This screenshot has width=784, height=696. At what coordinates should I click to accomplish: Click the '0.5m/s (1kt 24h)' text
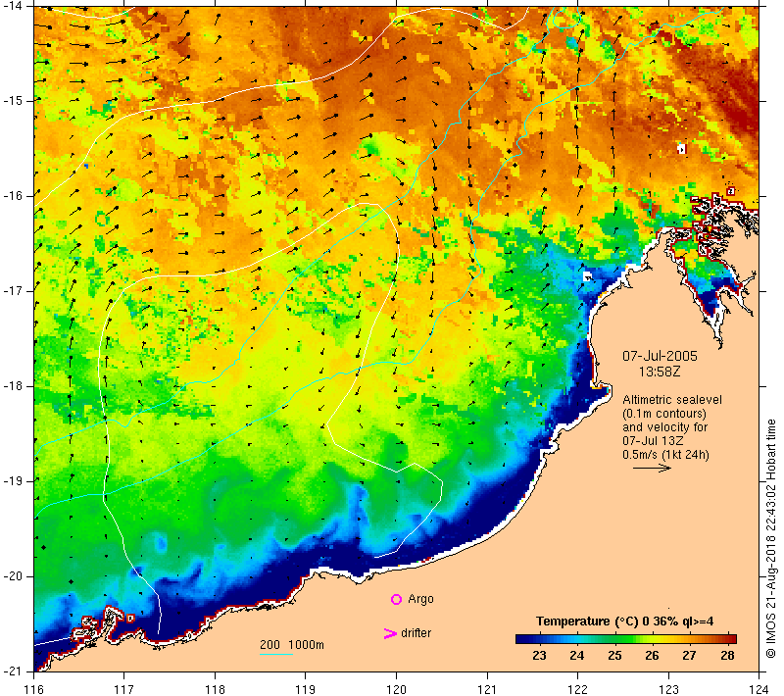(665, 455)
